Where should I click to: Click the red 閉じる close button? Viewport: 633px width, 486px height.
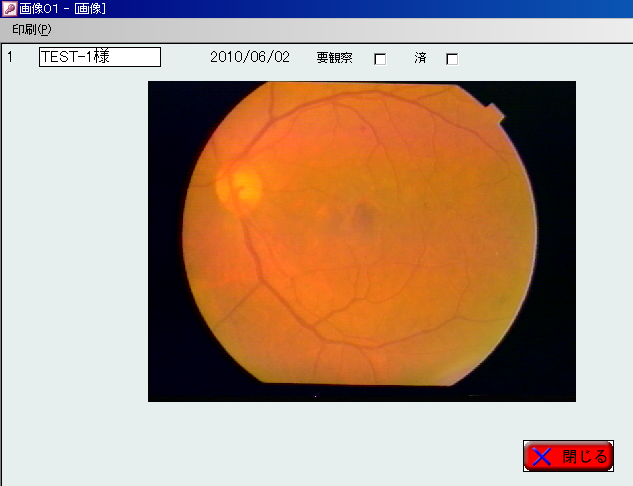pos(568,456)
